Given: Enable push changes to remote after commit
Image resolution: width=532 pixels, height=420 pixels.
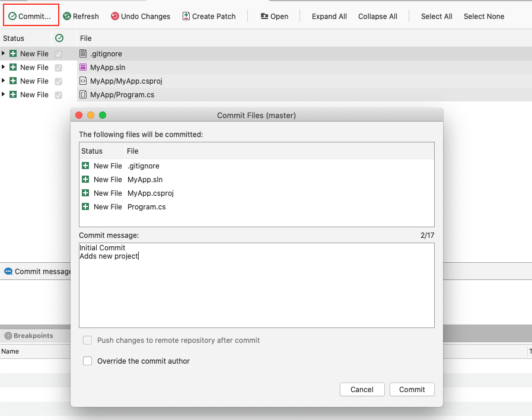Looking at the screenshot, I should [87, 341].
